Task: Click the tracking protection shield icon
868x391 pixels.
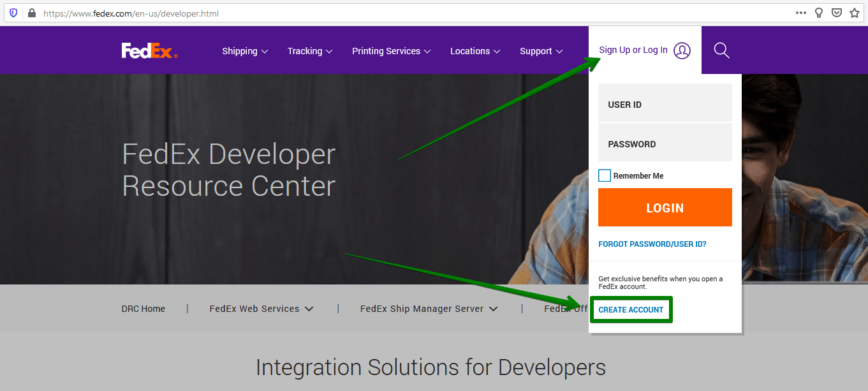Action: coord(13,13)
